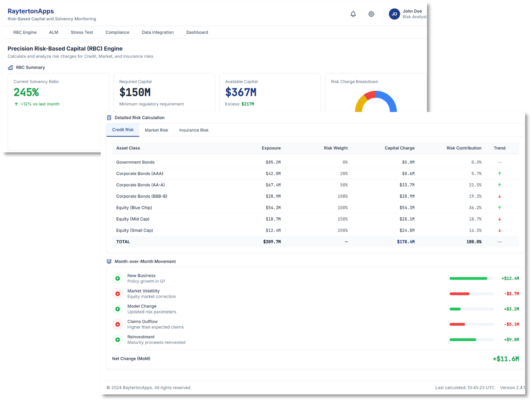Image resolution: width=532 pixels, height=402 pixels.
Task: Select the Compliance navigation link
Action: click(117, 32)
